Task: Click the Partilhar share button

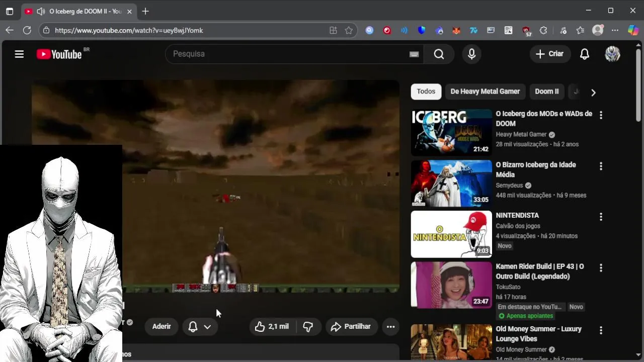Action: 351,327
